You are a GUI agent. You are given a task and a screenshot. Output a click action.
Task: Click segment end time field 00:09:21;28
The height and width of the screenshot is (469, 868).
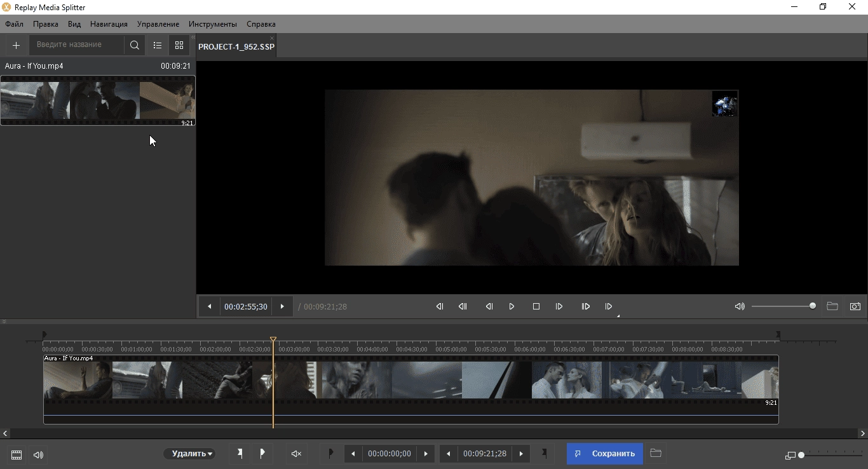[485, 454]
